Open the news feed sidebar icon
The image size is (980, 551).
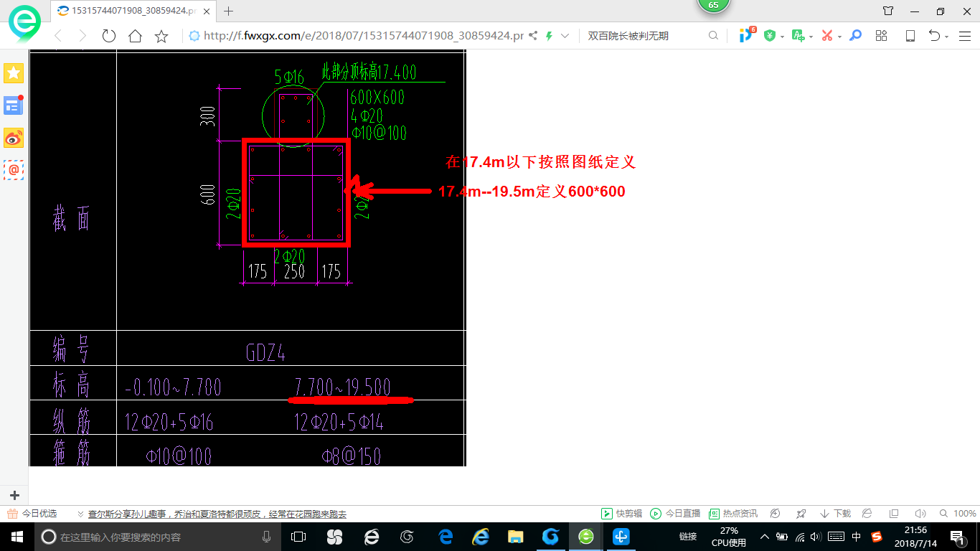[14, 105]
